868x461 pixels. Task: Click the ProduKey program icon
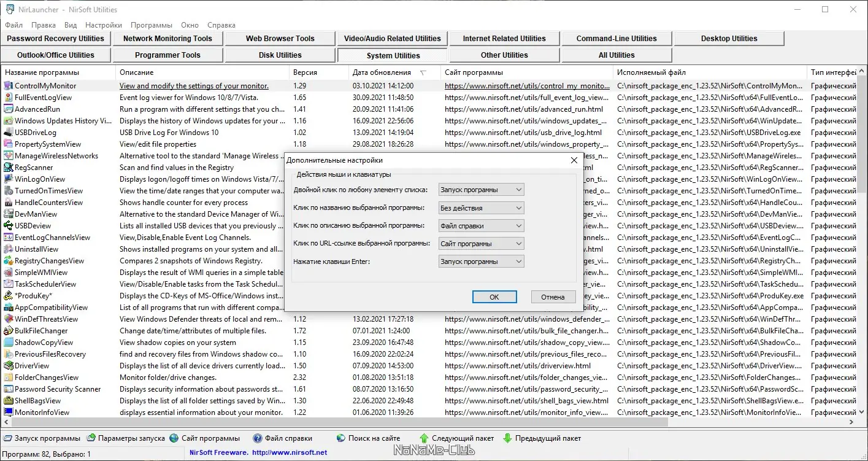[x=8, y=296]
